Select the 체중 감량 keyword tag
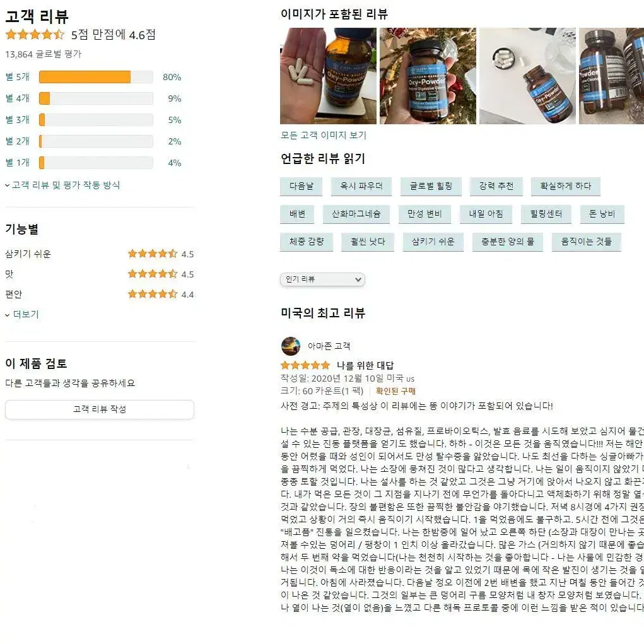 [x=307, y=242]
